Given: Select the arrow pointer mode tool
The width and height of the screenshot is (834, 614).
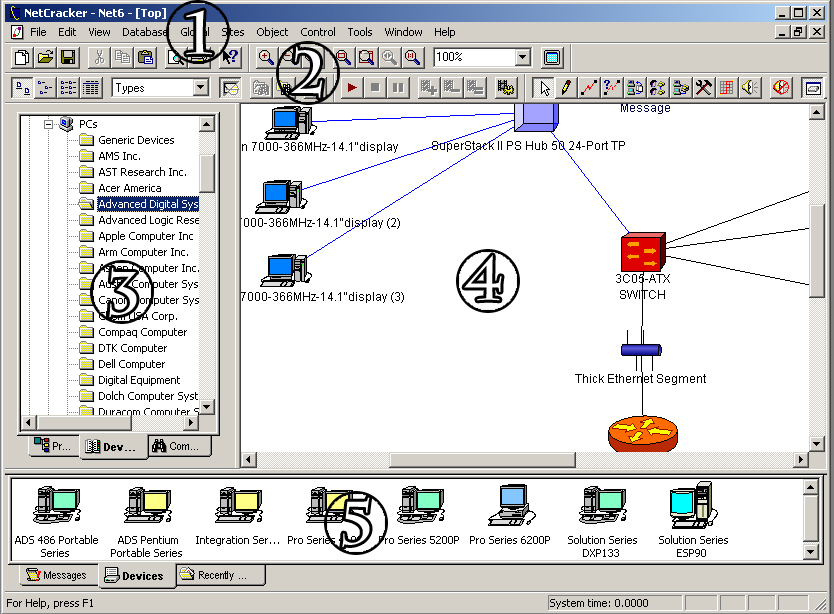Looking at the screenshot, I should [x=544, y=87].
